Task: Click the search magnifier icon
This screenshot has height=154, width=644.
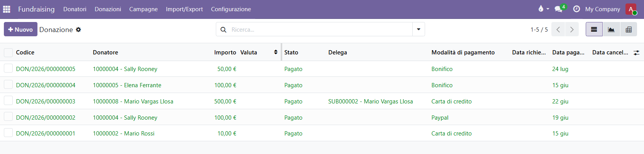Action: pyautogui.click(x=223, y=29)
